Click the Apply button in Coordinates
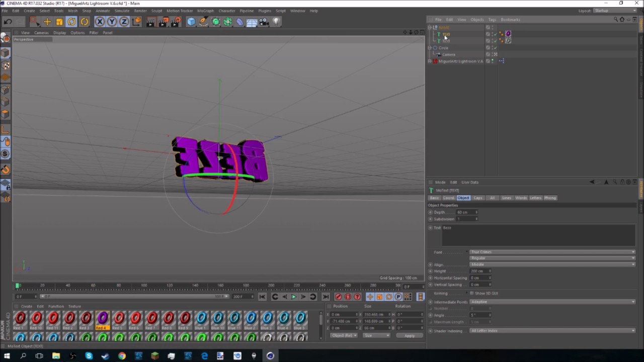This screenshot has width=644, height=362. [410, 335]
